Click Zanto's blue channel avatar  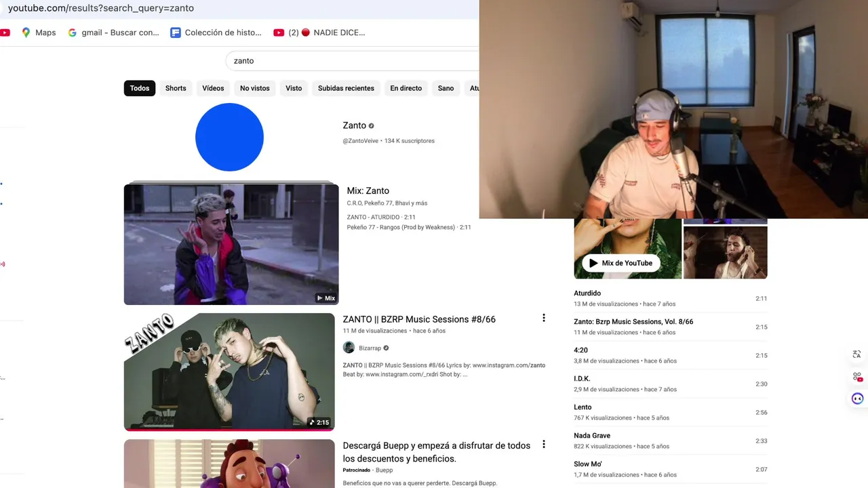229,137
